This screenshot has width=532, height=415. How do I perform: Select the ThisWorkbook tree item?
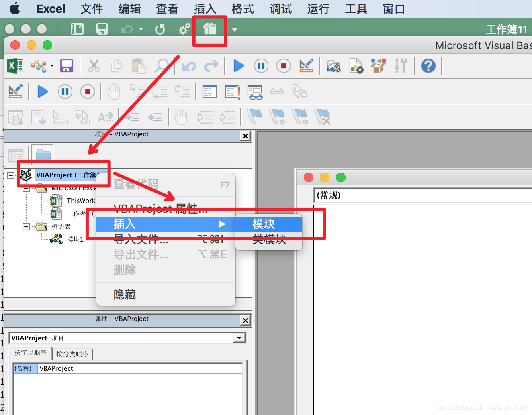pos(82,201)
